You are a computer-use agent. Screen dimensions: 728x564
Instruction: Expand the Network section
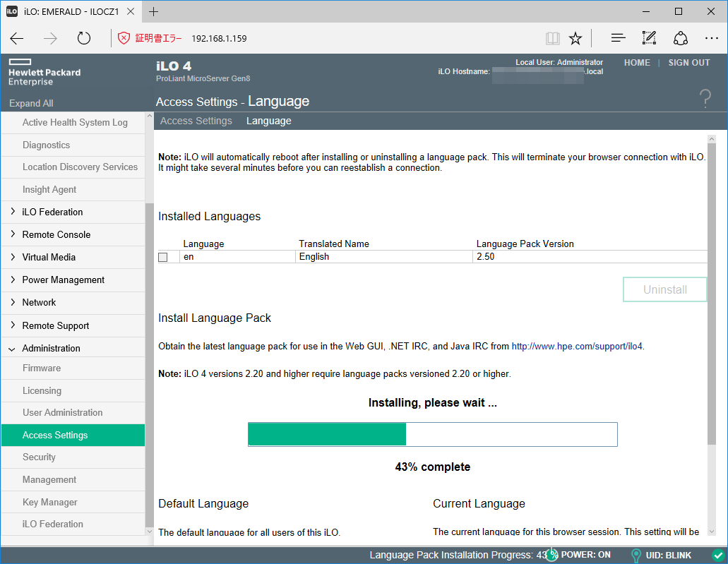tap(13, 302)
